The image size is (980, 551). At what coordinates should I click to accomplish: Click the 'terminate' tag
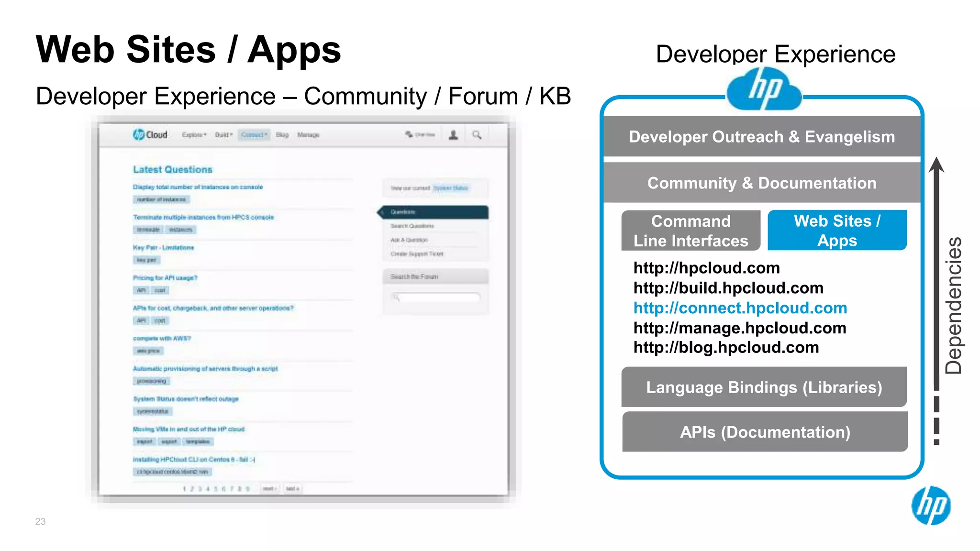click(x=148, y=230)
